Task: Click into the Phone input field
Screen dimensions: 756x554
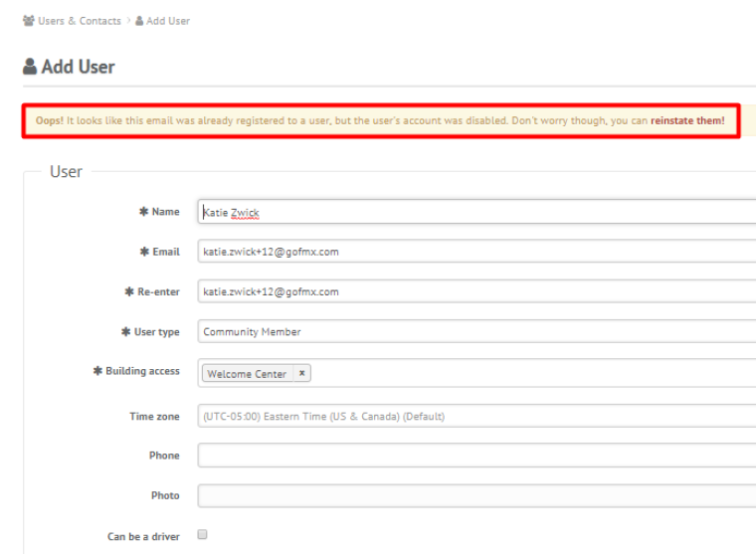Action: [x=476, y=456]
